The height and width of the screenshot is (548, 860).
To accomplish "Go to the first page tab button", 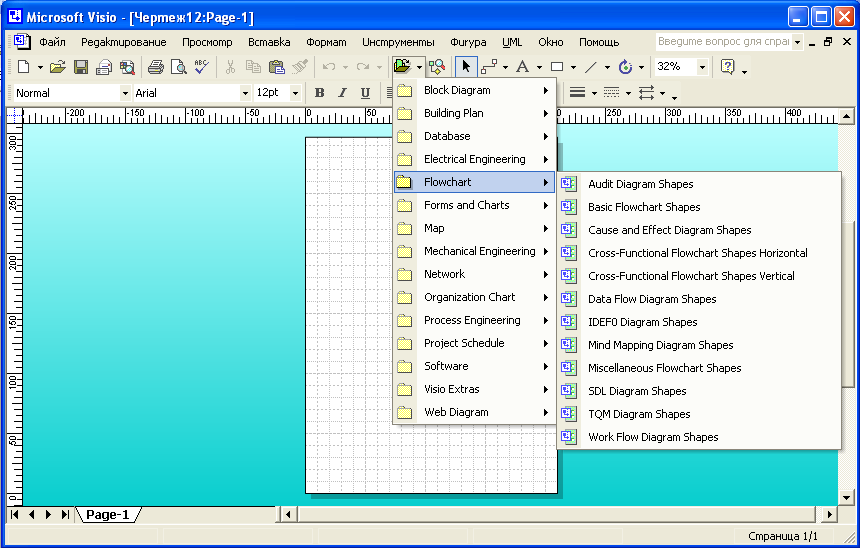I will (14, 515).
